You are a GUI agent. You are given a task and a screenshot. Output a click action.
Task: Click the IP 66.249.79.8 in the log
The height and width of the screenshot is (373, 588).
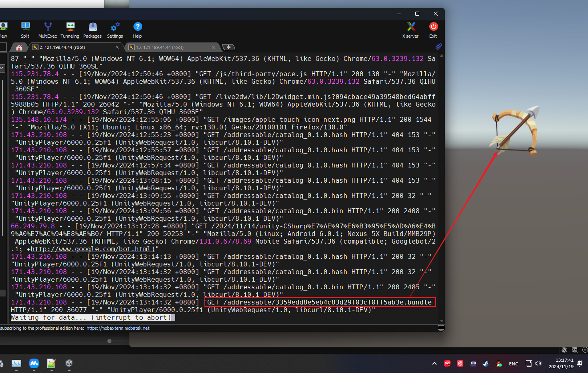33,226
